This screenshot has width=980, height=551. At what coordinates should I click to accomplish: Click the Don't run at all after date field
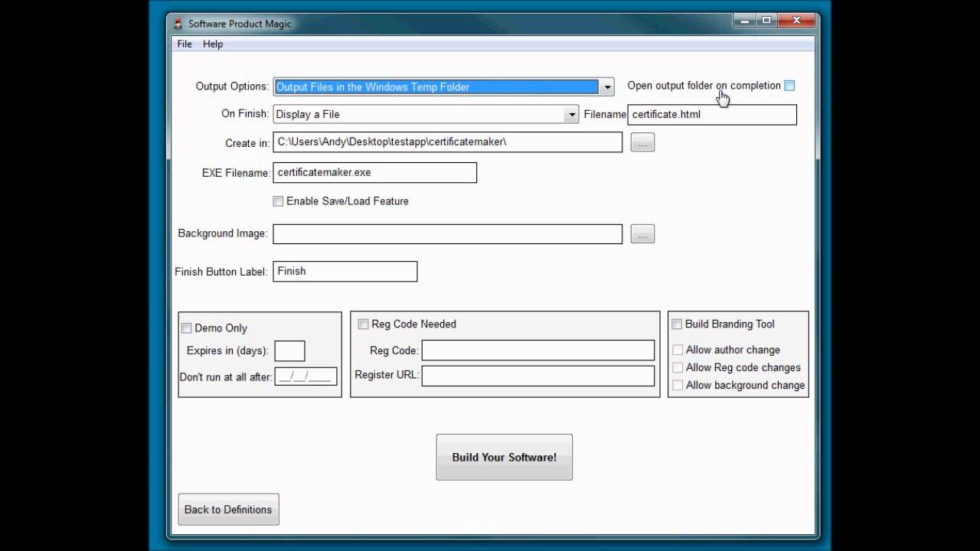click(305, 377)
